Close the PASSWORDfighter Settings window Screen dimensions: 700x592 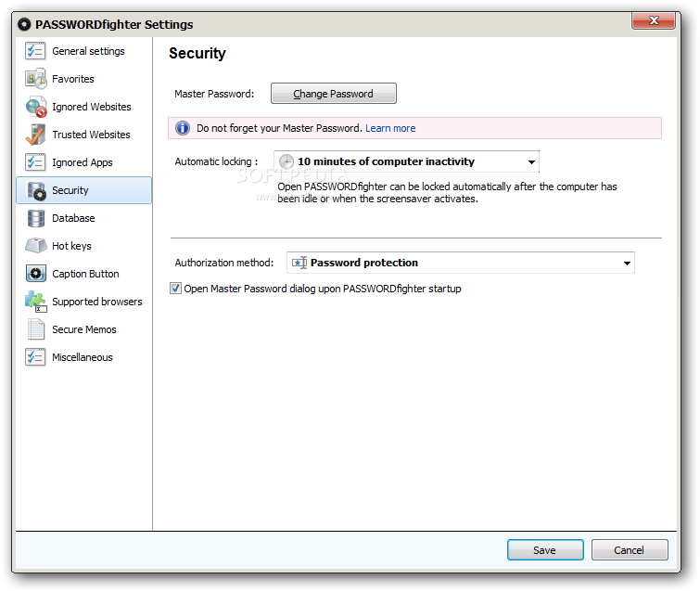[x=653, y=20]
